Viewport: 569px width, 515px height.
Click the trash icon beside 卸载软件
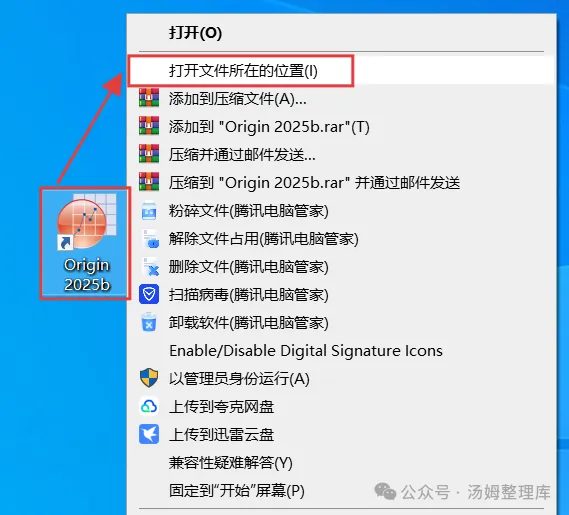(x=149, y=322)
